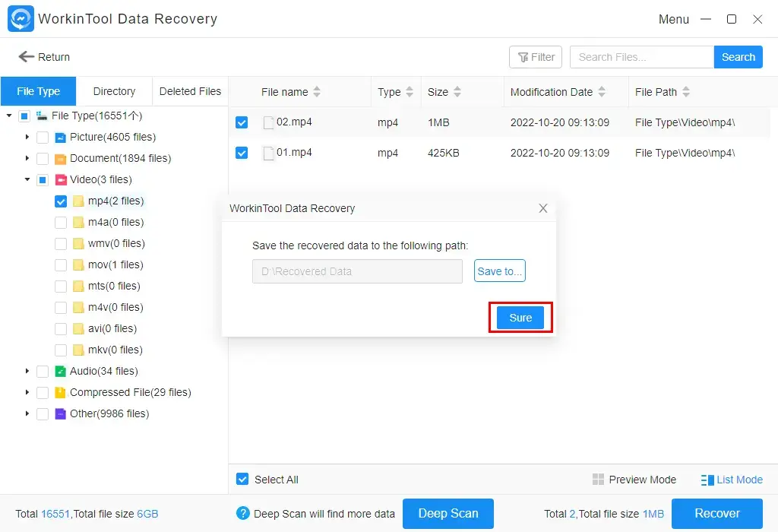Screen dimensions: 778x532
Task: Expand the Compressed File category node
Action: pos(27,392)
